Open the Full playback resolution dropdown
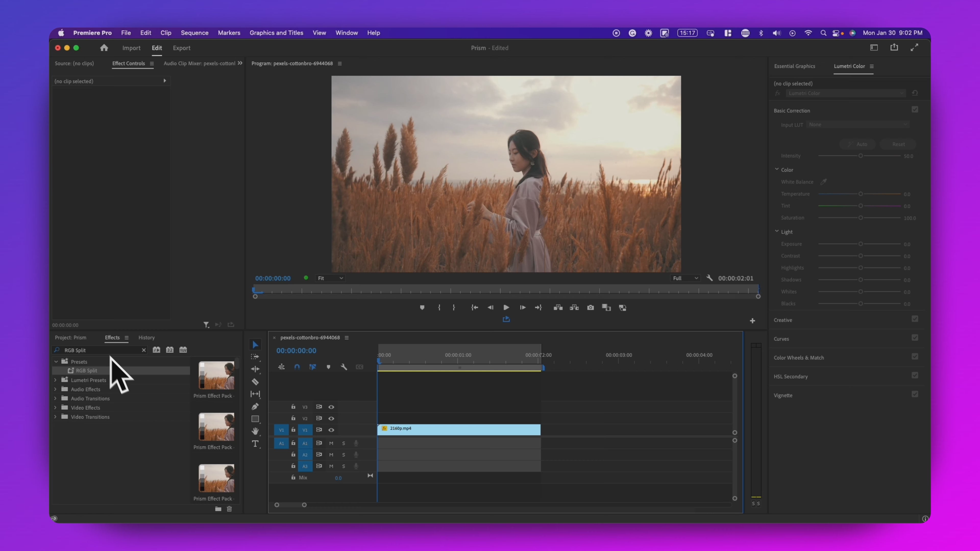This screenshot has width=980, height=551. tap(685, 278)
